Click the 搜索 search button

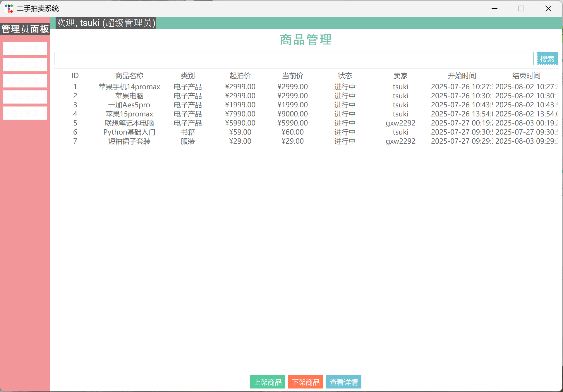pos(547,59)
